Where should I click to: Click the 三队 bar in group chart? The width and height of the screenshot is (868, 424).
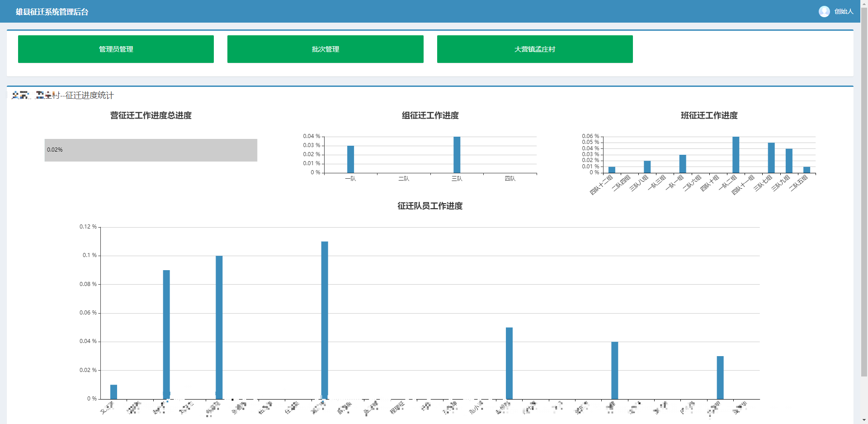coord(457,155)
